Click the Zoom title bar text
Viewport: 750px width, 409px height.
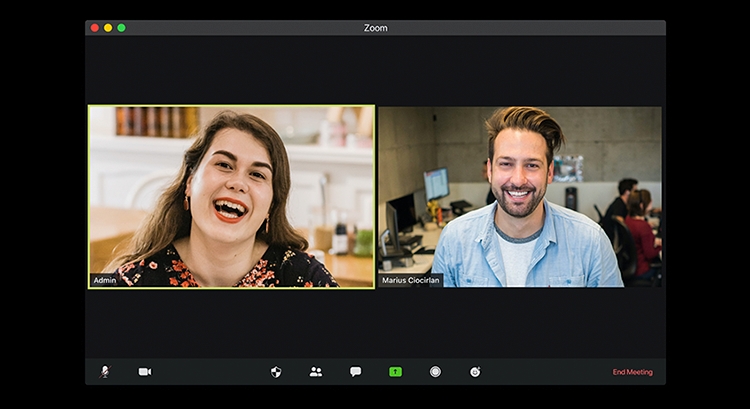pyautogui.click(x=375, y=28)
